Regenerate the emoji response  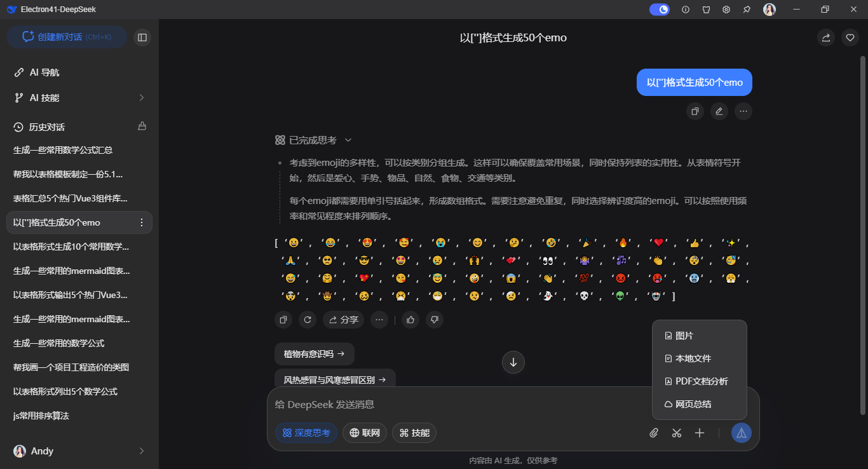pyautogui.click(x=308, y=320)
